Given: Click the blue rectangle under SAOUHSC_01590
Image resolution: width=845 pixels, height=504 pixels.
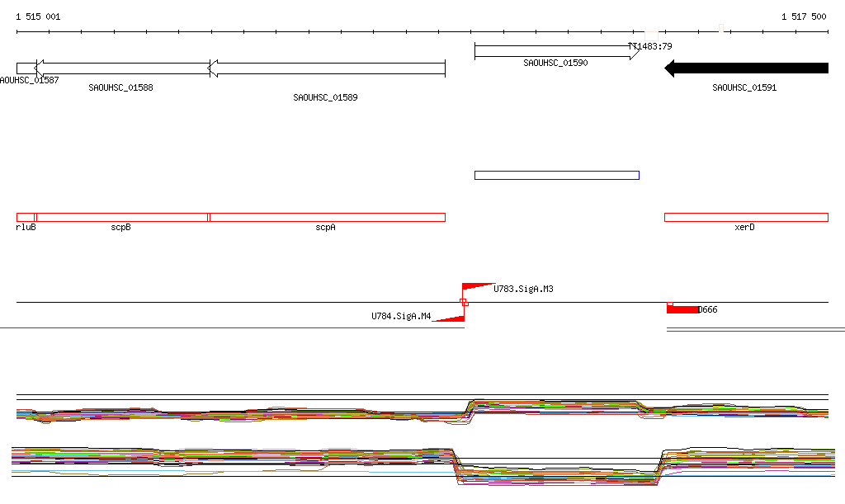Looking at the screenshot, I should pyautogui.click(x=557, y=175).
